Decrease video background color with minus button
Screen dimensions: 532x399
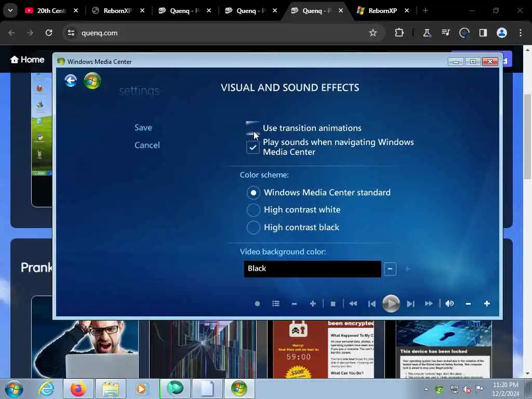coord(390,269)
